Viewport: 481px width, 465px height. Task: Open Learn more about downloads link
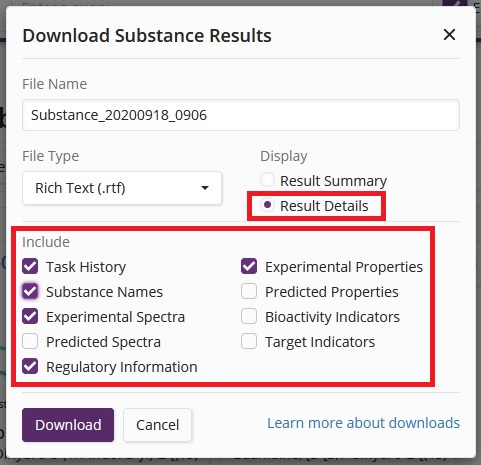tap(364, 423)
